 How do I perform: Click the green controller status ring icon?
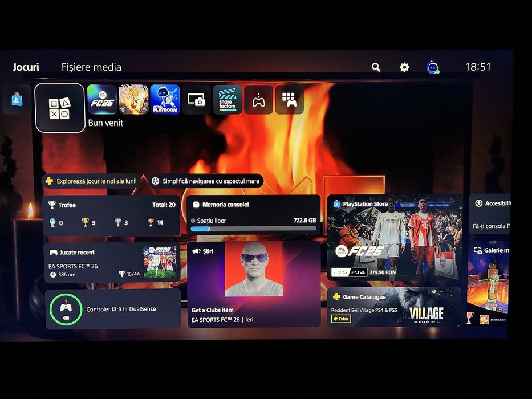click(x=66, y=309)
